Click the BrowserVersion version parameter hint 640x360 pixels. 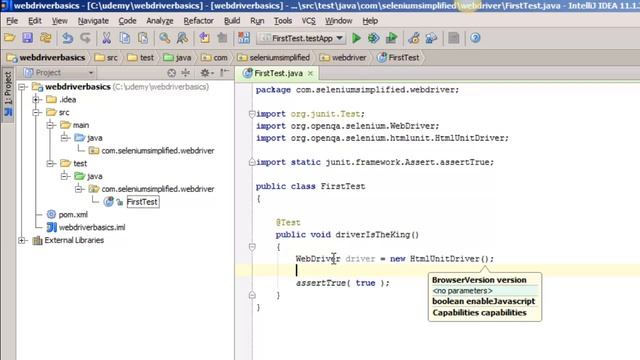(479, 280)
